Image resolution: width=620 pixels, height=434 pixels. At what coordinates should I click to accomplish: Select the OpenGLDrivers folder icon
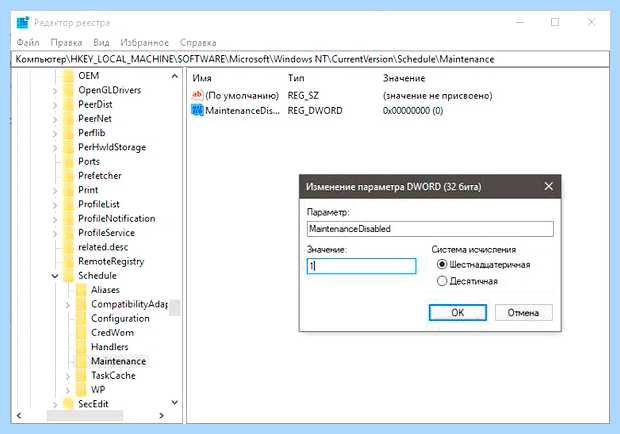(69, 90)
